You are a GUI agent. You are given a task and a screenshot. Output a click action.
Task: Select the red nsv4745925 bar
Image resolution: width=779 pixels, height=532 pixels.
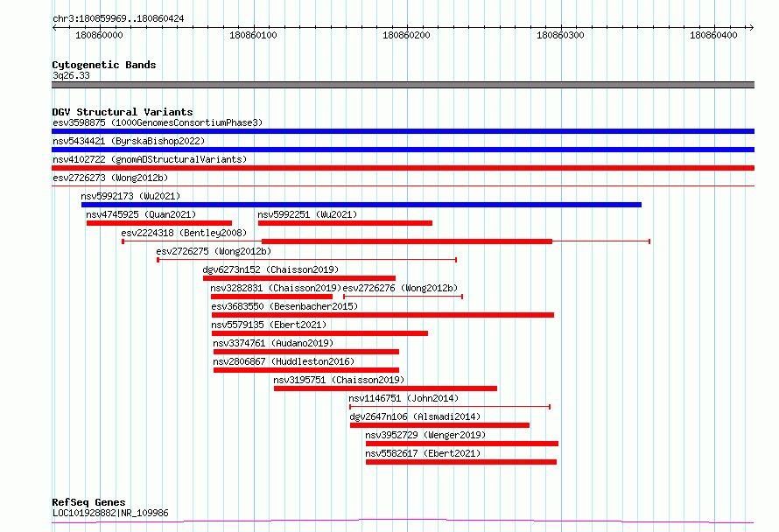(x=159, y=223)
